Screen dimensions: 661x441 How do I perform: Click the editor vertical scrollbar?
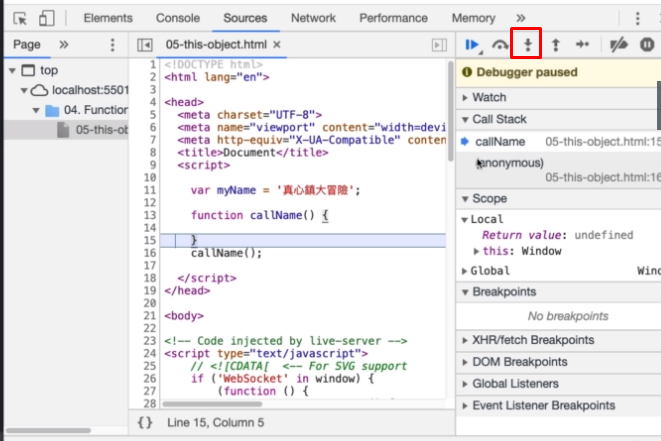(x=451, y=111)
